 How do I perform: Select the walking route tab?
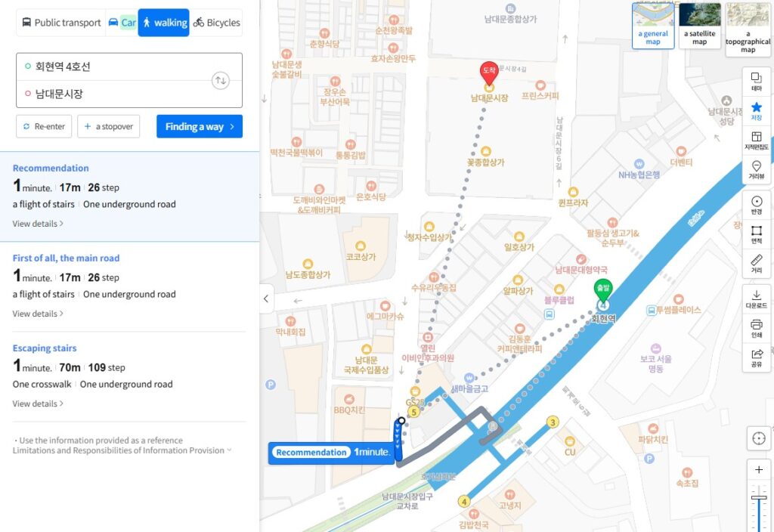(x=164, y=23)
